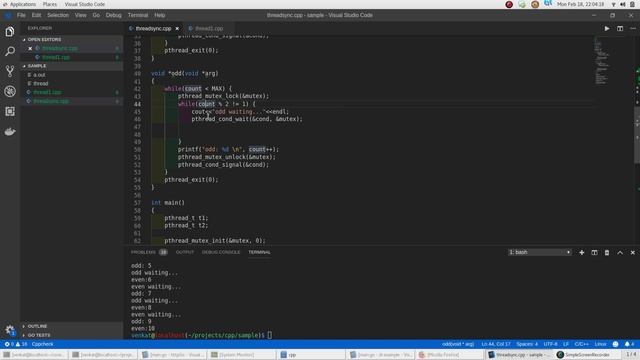The width and height of the screenshot is (640, 360).
Task: Maximize the terminal panel with up chevron
Action: coord(620,253)
